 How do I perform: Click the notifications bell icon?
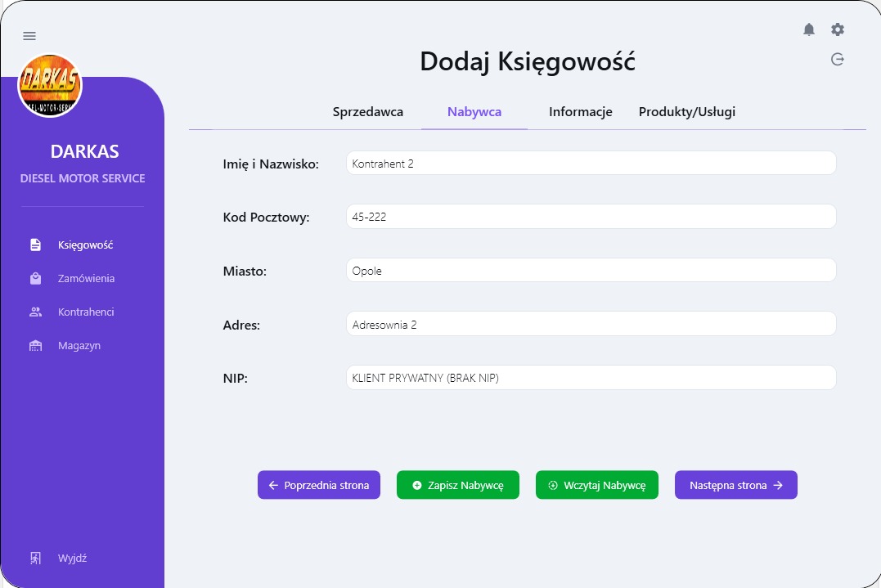click(808, 29)
